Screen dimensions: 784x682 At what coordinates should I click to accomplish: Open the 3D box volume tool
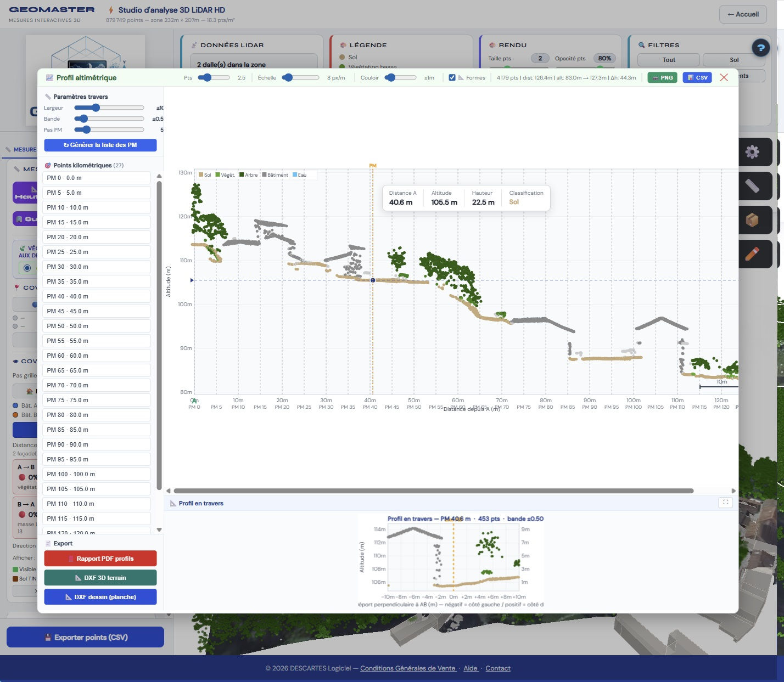tap(752, 220)
